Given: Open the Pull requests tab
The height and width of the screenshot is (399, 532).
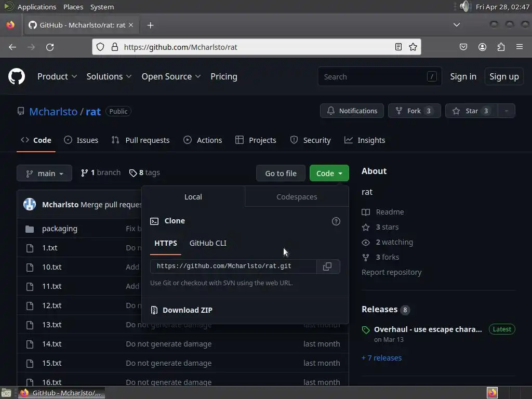Looking at the screenshot, I should pos(140,140).
